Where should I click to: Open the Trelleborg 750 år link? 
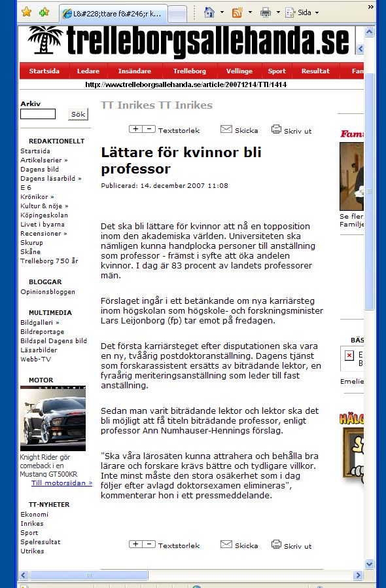point(49,261)
